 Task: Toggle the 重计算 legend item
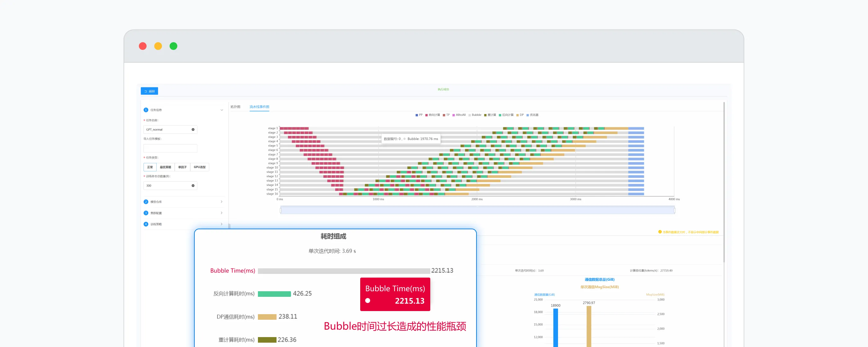click(x=490, y=115)
